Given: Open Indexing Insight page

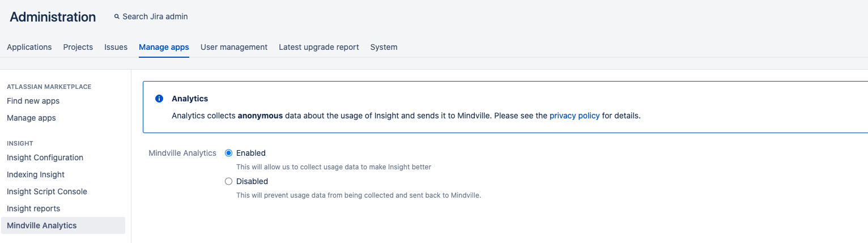Looking at the screenshot, I should pyautogui.click(x=36, y=174).
